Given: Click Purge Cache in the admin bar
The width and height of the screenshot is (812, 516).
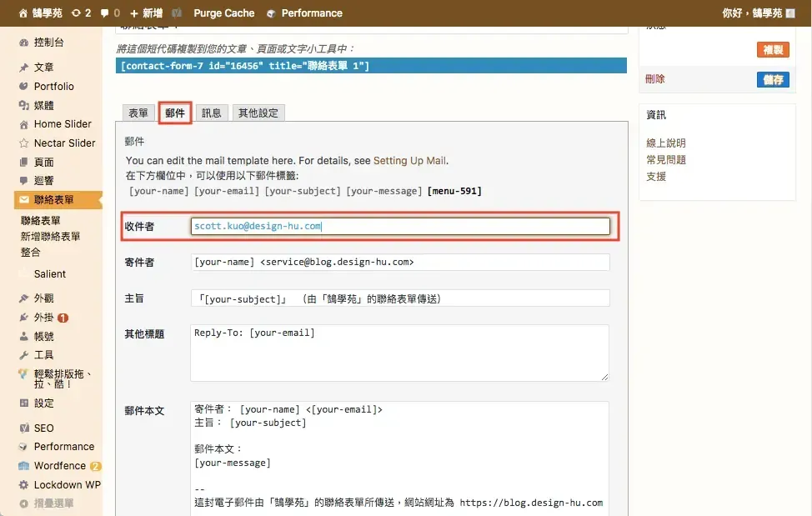Looking at the screenshot, I should pyautogui.click(x=223, y=13).
